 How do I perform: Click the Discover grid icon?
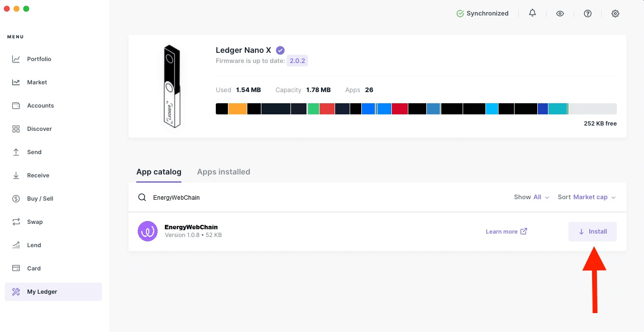[x=16, y=129]
